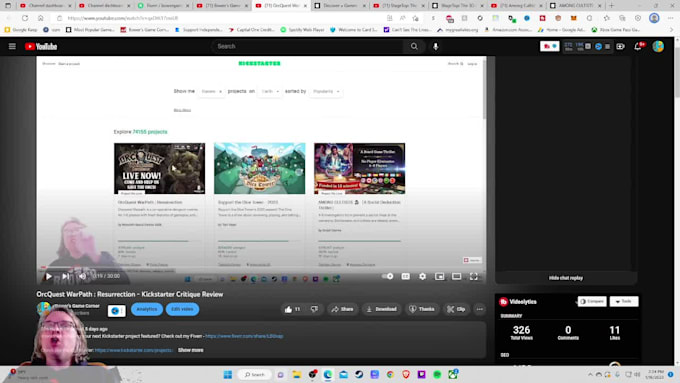Viewport: 680px width, 383px height.
Task: Click the Windows taskbar Search box
Action: tap(255, 374)
